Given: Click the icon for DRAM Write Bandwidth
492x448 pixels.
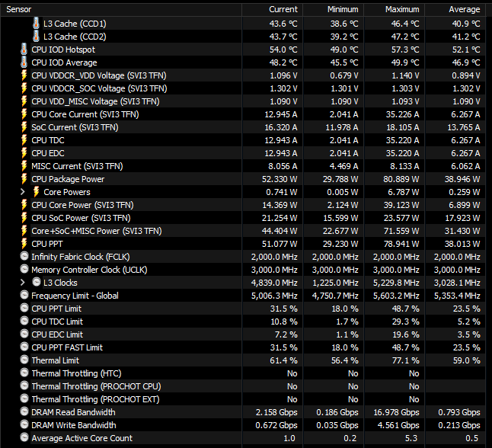Looking at the screenshot, I should click(x=24, y=424).
